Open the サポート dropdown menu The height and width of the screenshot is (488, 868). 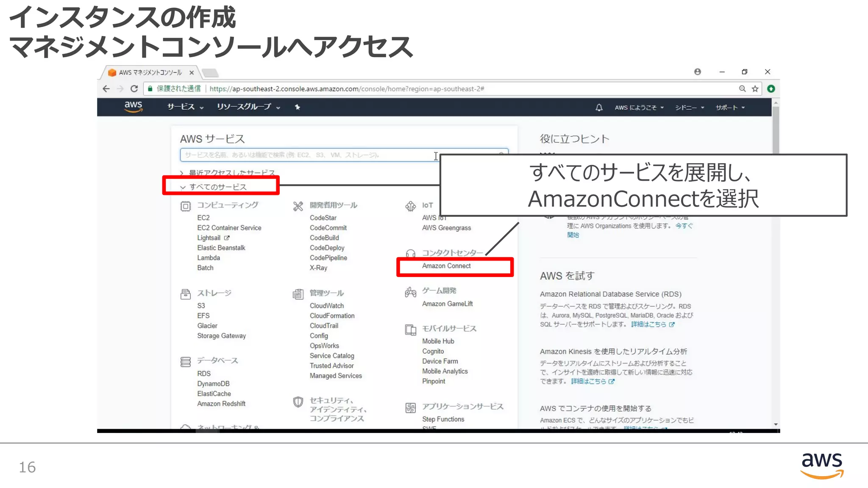click(730, 108)
